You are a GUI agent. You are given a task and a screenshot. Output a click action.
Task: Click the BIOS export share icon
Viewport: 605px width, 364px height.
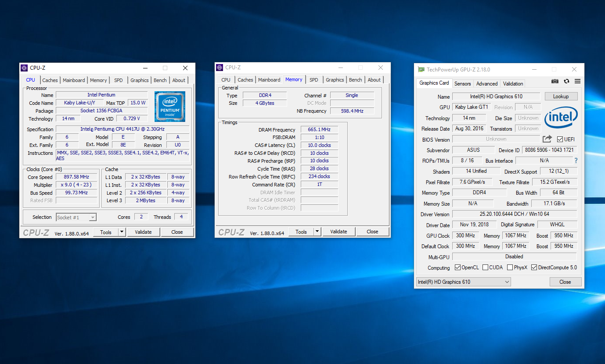547,139
